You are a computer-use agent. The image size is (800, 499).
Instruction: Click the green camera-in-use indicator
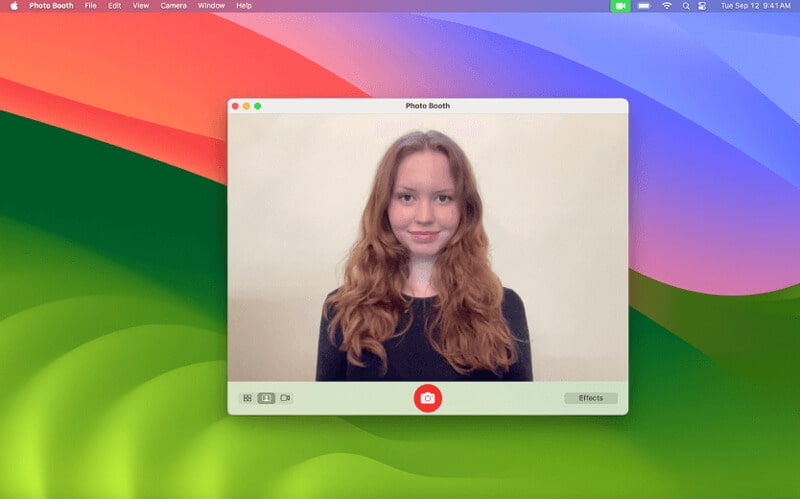(620, 6)
